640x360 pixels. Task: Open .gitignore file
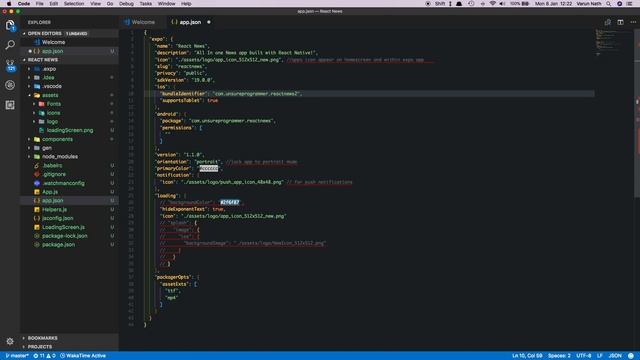pyautogui.click(x=69, y=174)
